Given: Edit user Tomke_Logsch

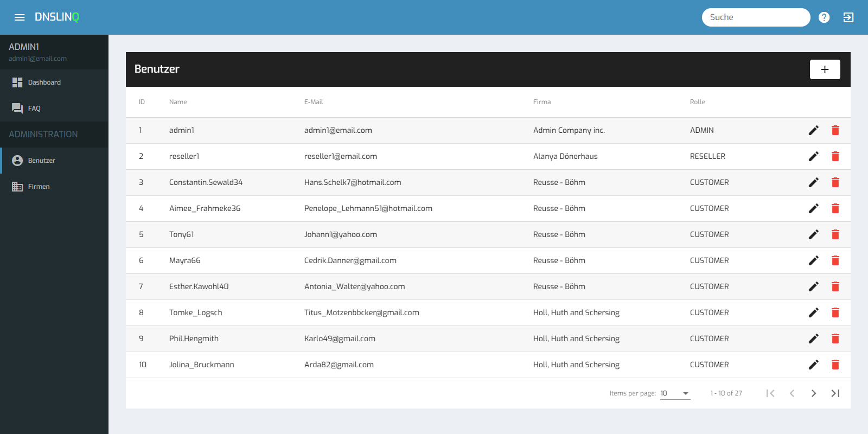Looking at the screenshot, I should (x=814, y=312).
